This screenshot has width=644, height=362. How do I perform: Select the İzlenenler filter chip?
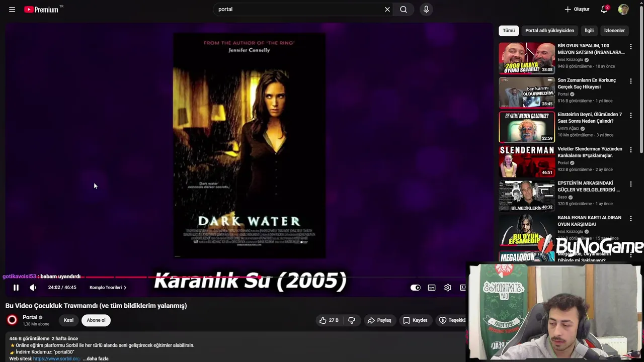click(x=614, y=31)
